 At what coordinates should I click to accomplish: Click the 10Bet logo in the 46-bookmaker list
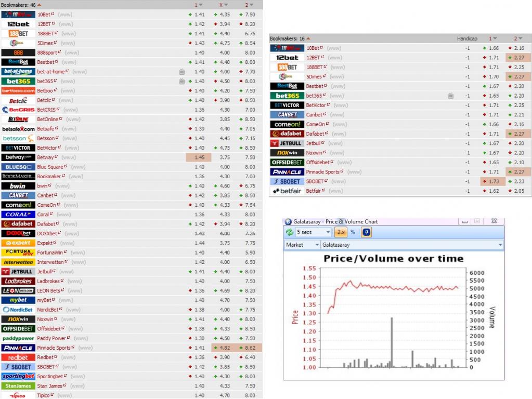point(18,15)
